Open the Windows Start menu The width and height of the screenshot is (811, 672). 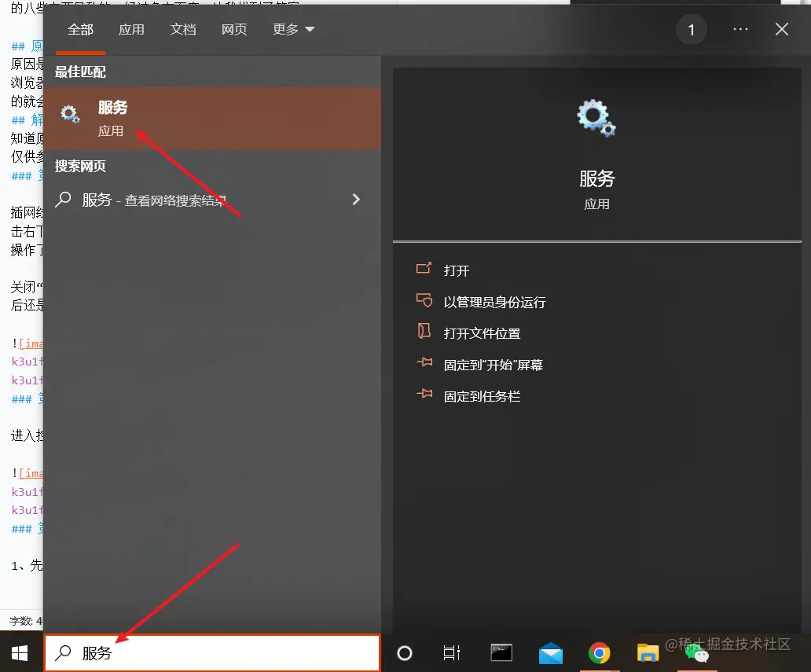click(x=20, y=653)
